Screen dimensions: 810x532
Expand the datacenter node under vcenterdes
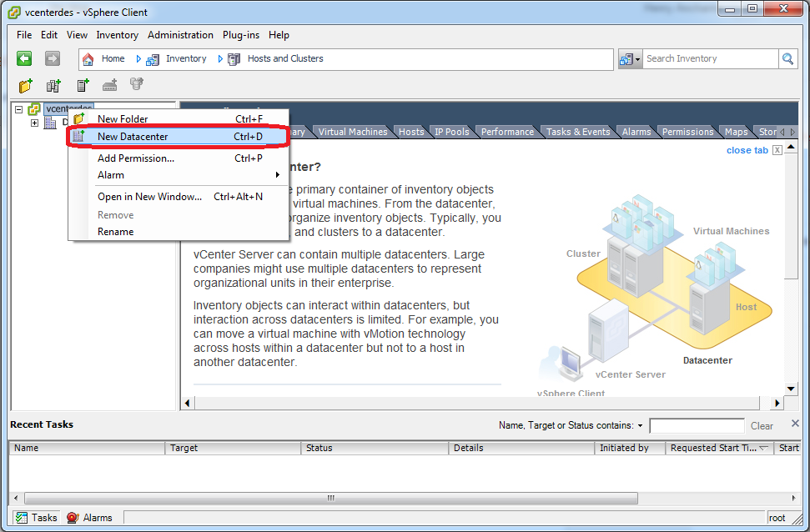(34, 122)
